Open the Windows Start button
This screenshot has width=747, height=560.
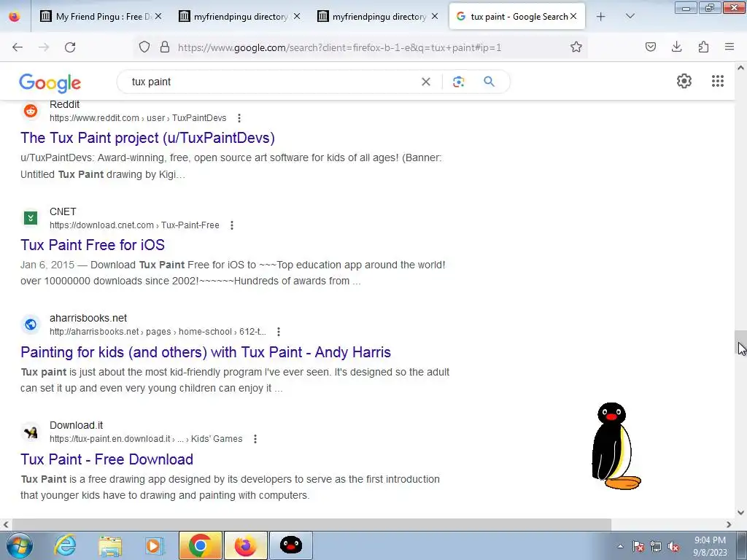tap(18, 545)
